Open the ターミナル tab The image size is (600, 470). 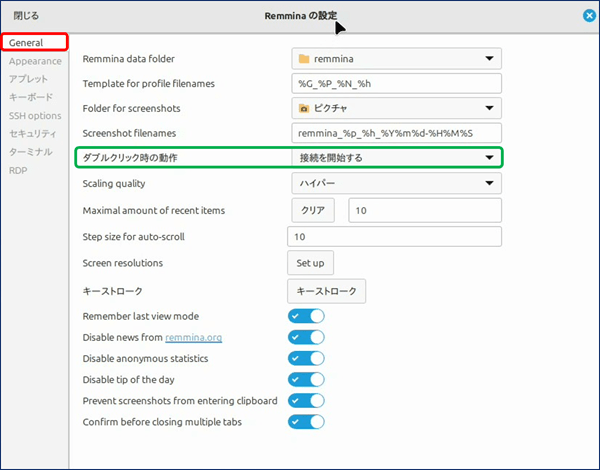coord(31,152)
